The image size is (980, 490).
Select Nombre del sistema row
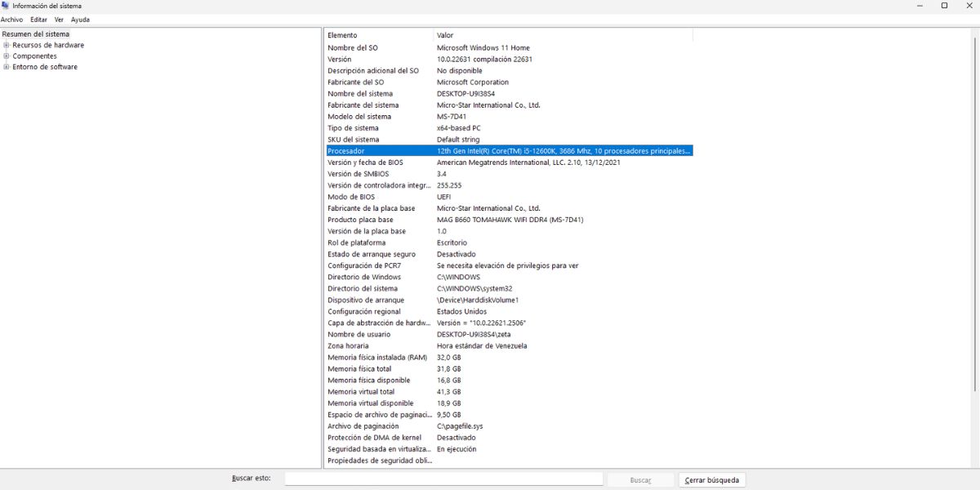pos(509,93)
